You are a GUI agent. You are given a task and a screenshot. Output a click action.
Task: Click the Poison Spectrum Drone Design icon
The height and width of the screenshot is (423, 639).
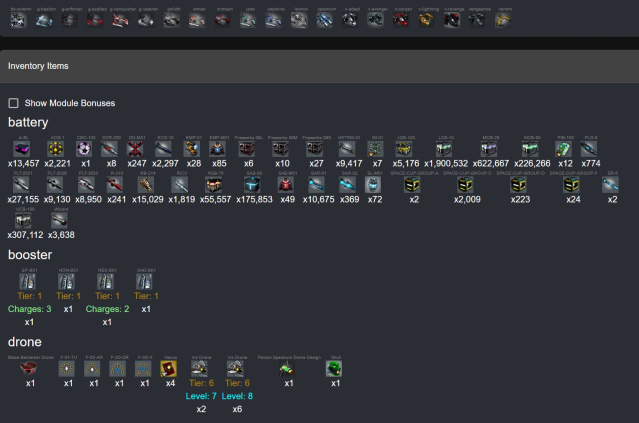point(288,369)
